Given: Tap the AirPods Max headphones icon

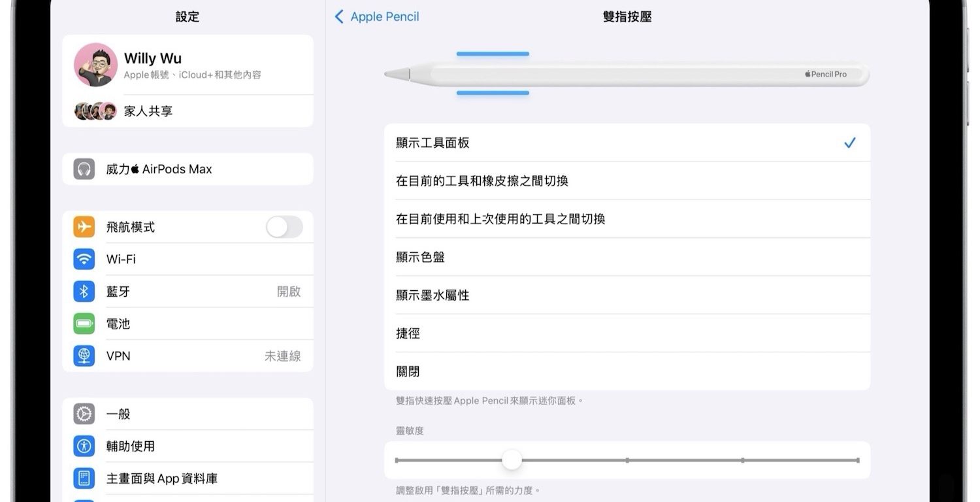Looking at the screenshot, I should 84,169.
